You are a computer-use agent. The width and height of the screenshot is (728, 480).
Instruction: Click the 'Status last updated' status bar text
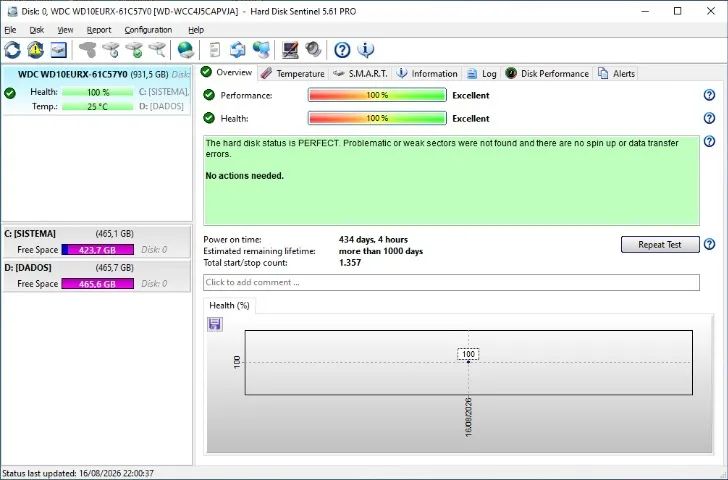click(x=78, y=473)
